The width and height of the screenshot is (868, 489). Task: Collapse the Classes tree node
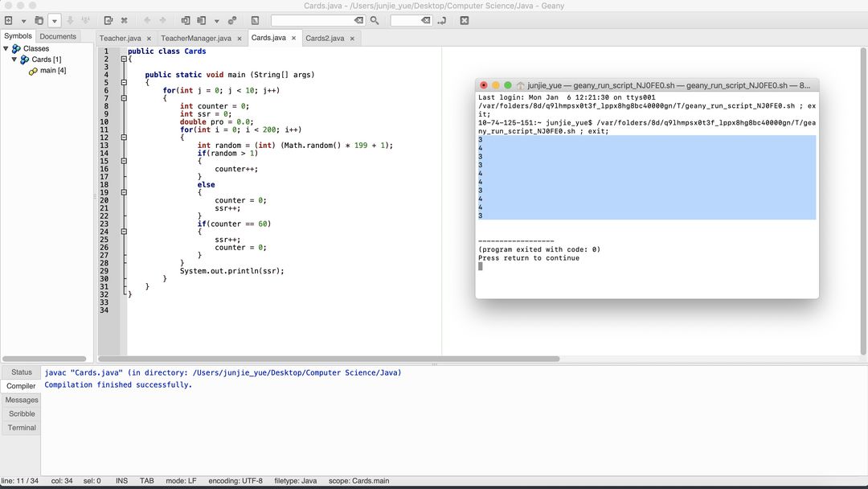(6, 49)
